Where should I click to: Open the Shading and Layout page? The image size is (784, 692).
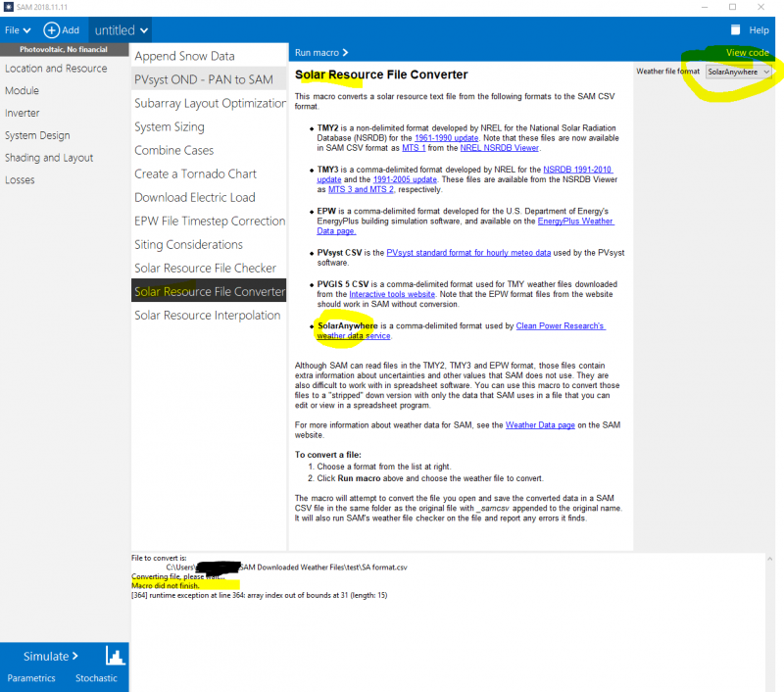49,158
